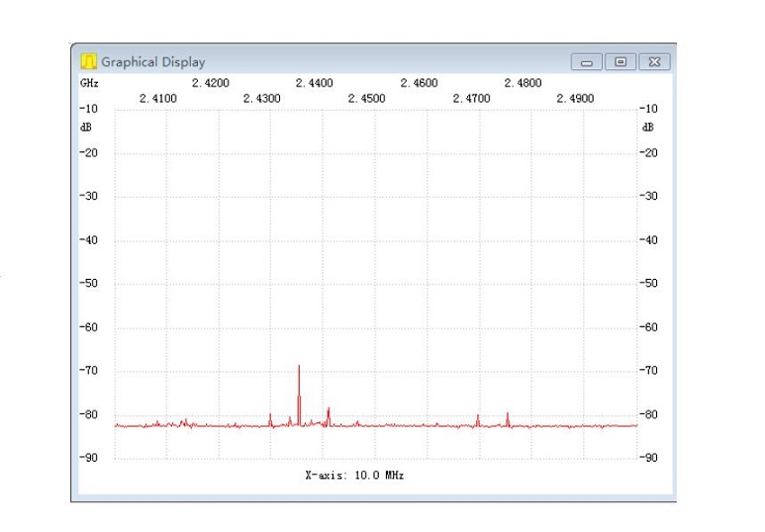The width and height of the screenshot is (765, 532).
Task: Click the 2.4200 frequency label
Action: (x=210, y=83)
